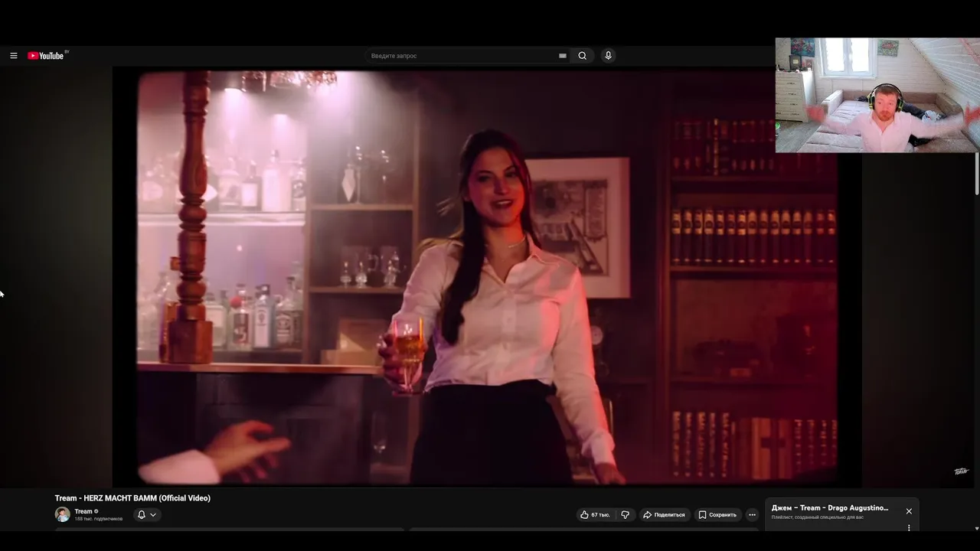
Task: Open the YouTube hamburger guide menu
Action: pyautogui.click(x=14, y=56)
